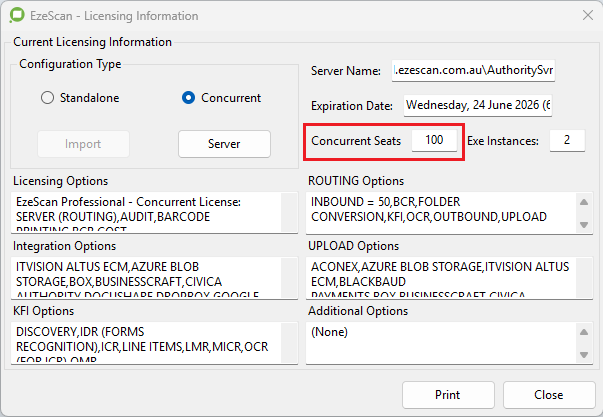Click the 'Licensing Options' label
This screenshot has width=603, height=417.
coord(60,181)
